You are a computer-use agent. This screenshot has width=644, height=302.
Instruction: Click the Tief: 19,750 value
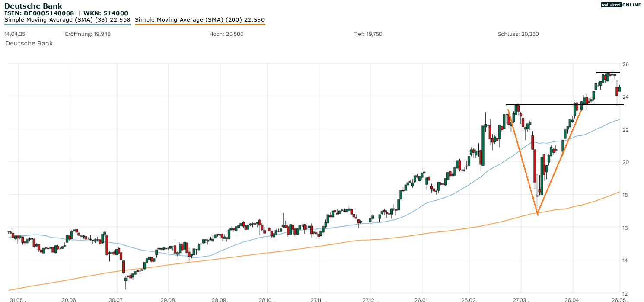[x=368, y=34]
